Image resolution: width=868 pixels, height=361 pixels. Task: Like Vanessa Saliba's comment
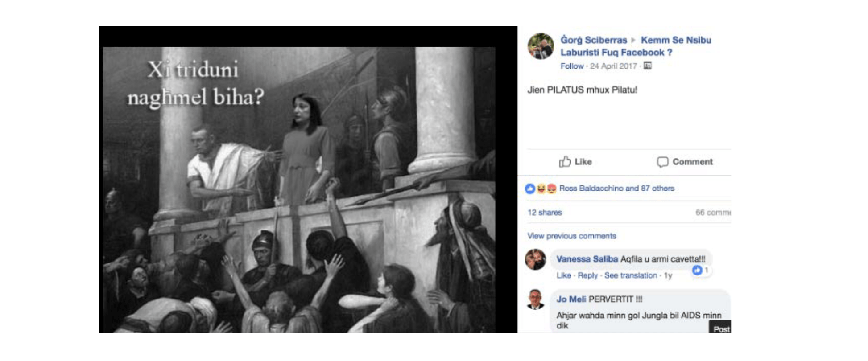point(563,275)
